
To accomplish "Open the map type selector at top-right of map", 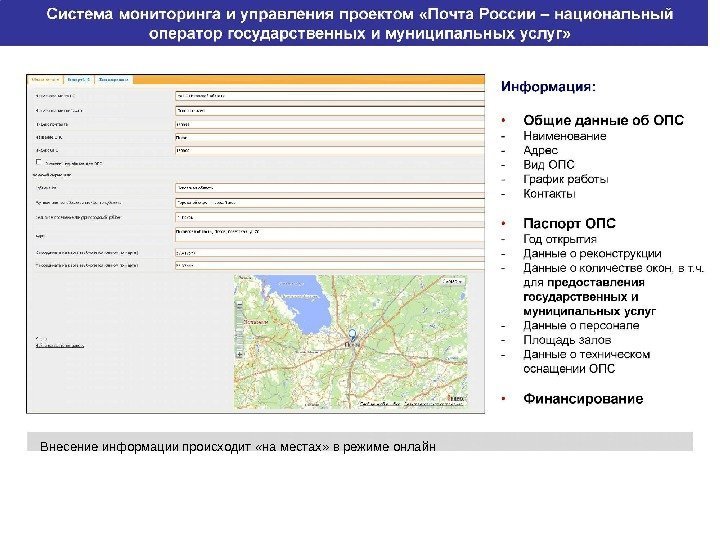I will click(x=453, y=281).
